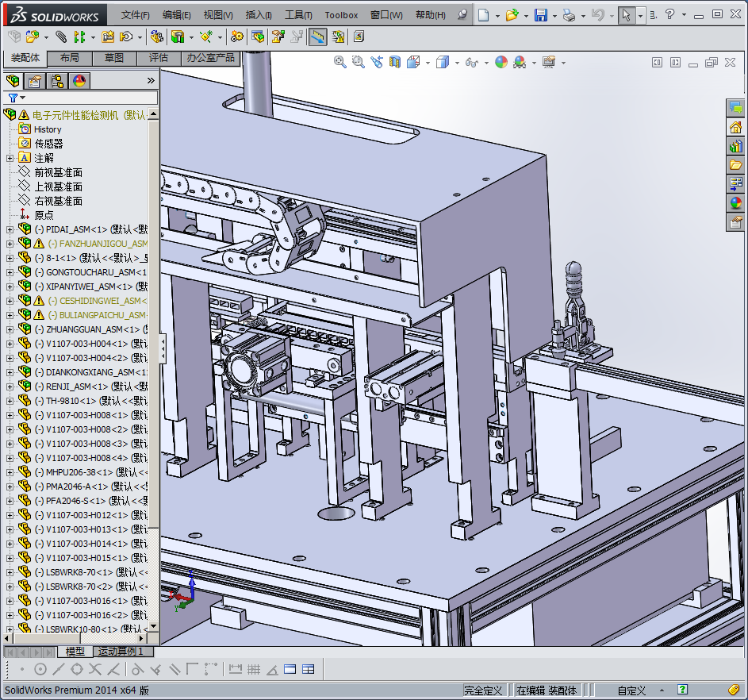748x700 pixels.
Task: Open the PropertyManager tab icon
Action: tap(35, 80)
